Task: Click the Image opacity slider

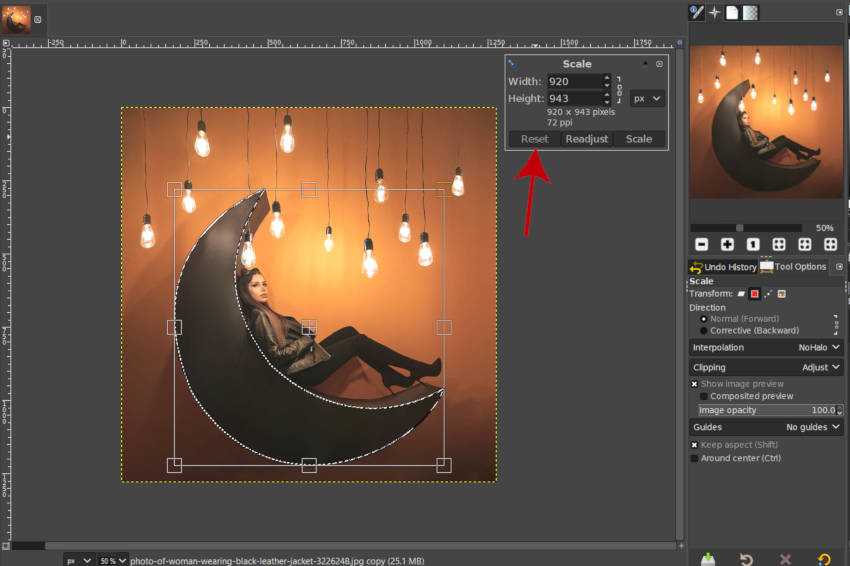Action: [766, 410]
